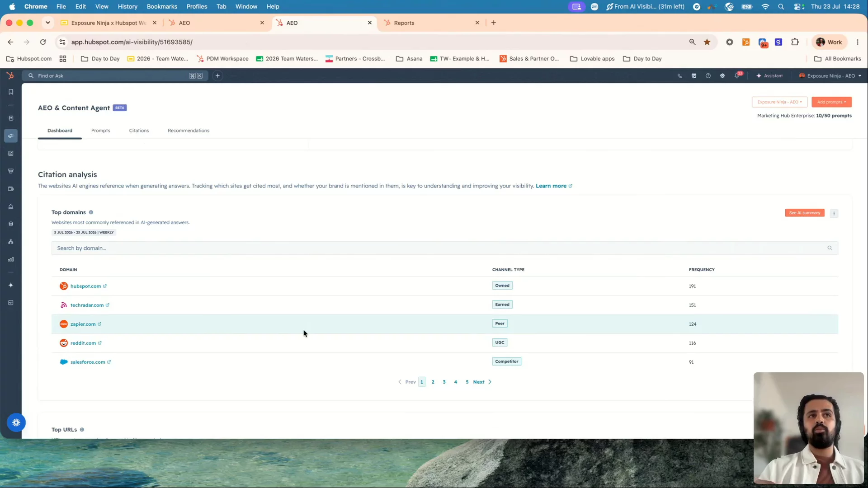This screenshot has height=488, width=868.
Task: Open the notifications bell icon
Action: pos(737,75)
